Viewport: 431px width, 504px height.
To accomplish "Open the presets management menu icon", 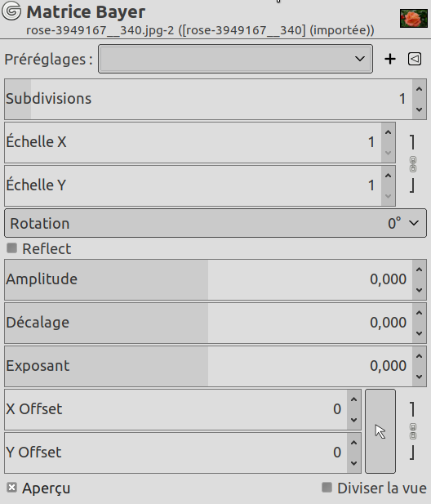I will click(x=415, y=59).
